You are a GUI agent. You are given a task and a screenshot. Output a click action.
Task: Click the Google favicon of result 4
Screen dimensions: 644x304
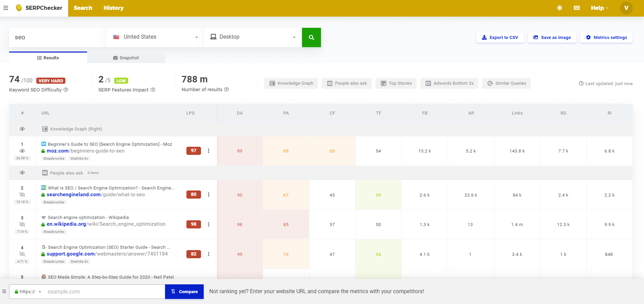[44, 247]
